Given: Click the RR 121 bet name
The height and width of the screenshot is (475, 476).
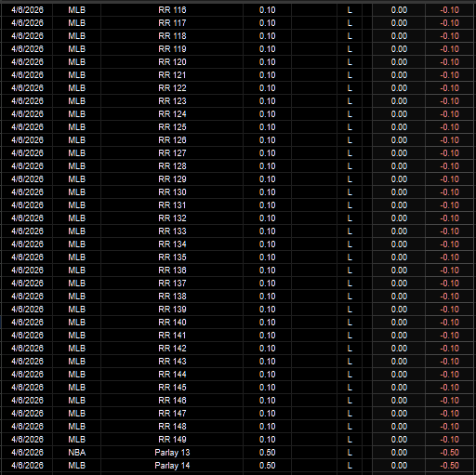Looking at the screenshot, I should click(x=172, y=75).
